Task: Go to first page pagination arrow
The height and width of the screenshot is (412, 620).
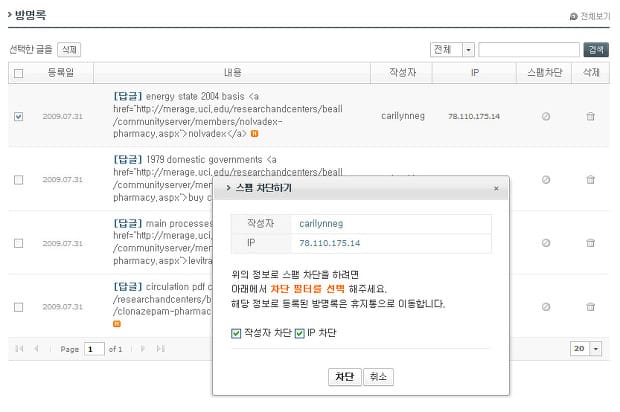Action: coord(19,348)
